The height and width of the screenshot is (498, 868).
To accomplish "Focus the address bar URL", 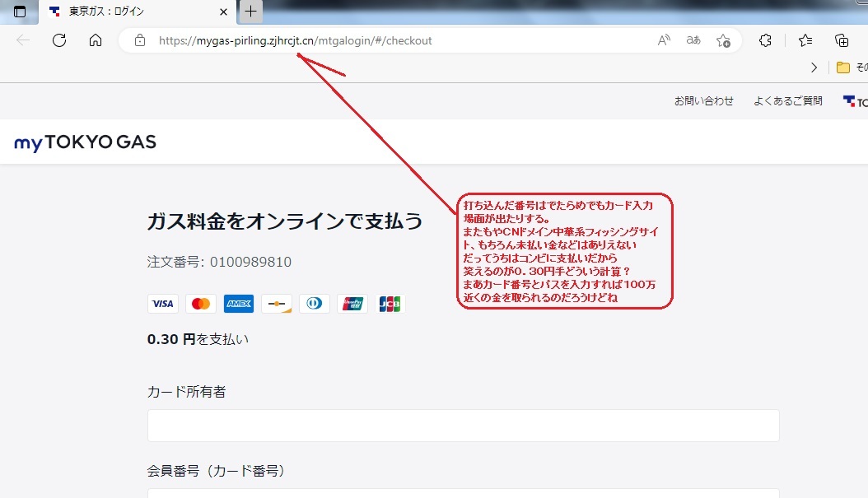I will [x=295, y=40].
